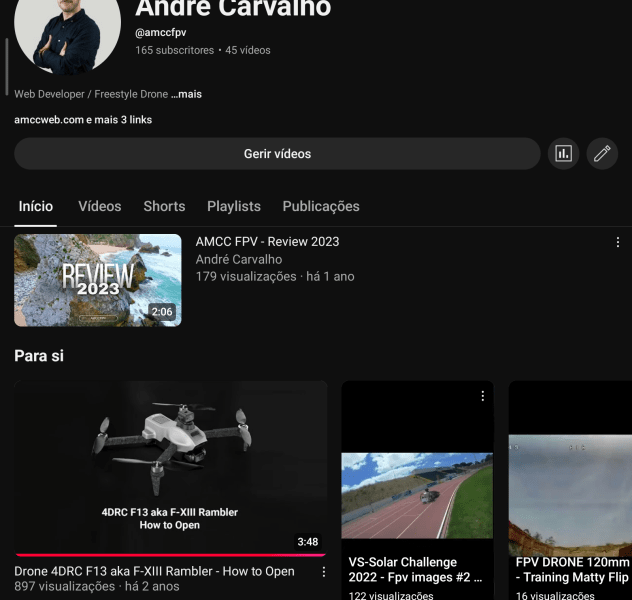Go to the Playlists tab
The image size is (632, 600).
tap(234, 206)
